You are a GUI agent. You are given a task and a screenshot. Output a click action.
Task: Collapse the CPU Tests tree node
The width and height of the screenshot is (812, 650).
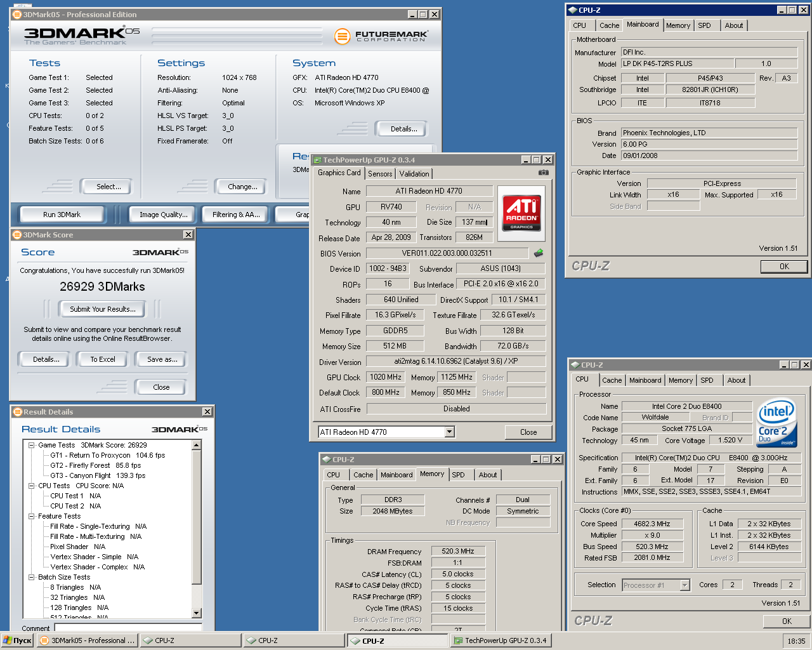tap(31, 486)
